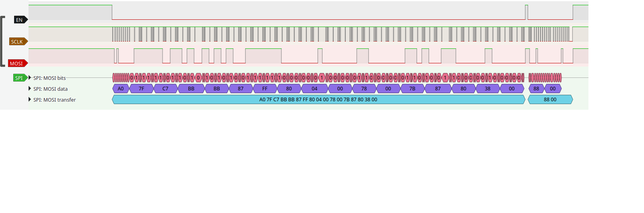Click the FF data byte block
This screenshot has height=213, width=644.
point(265,88)
